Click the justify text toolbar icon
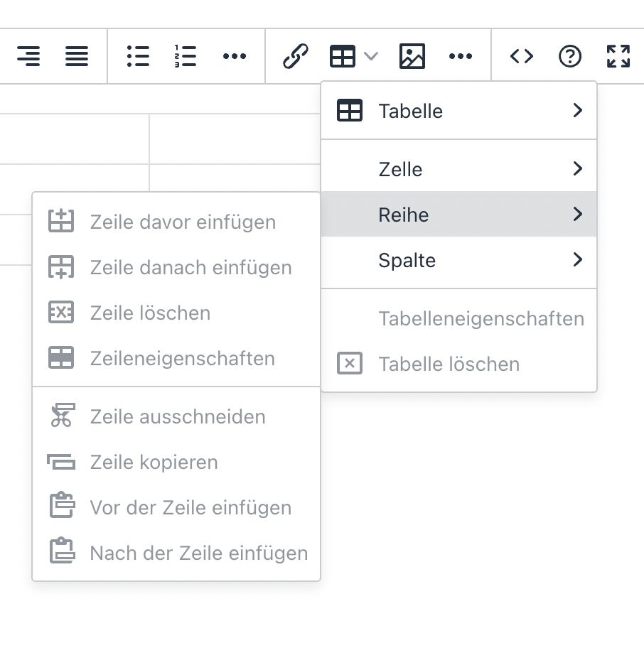 [x=77, y=56]
